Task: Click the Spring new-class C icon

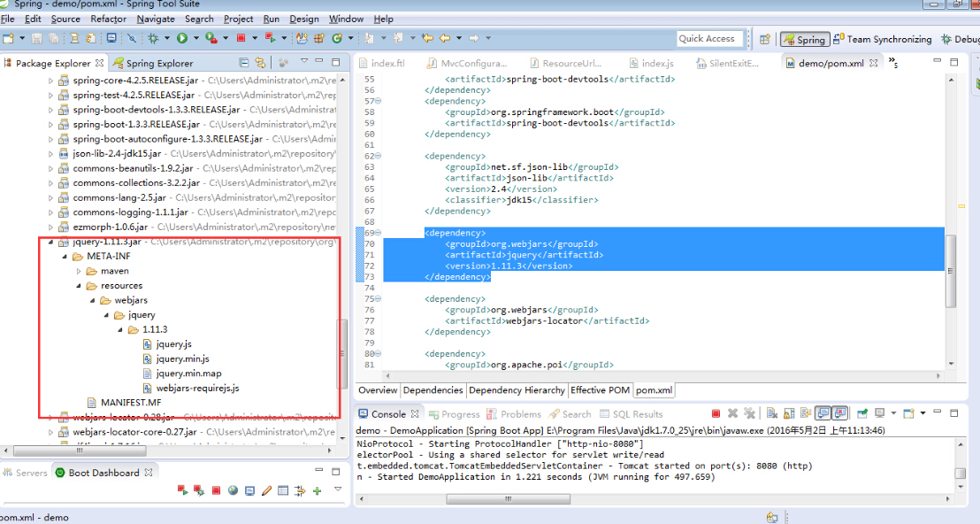Action: pos(337,39)
